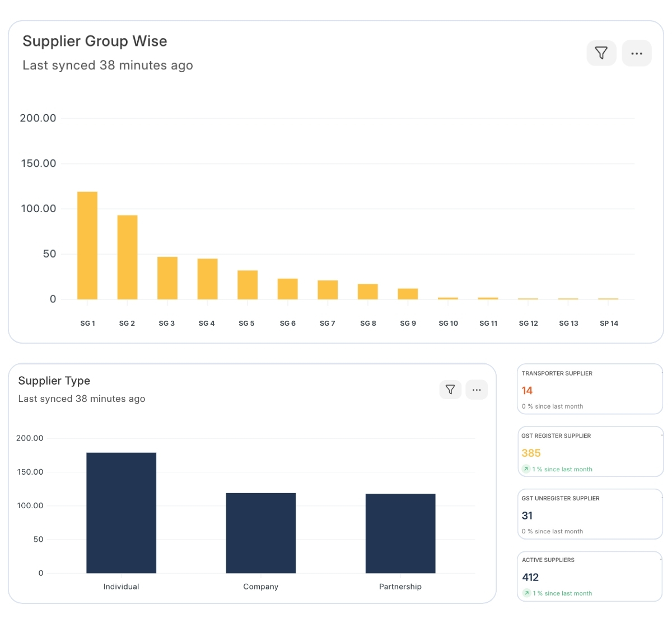Image resolution: width=672 pixels, height=628 pixels.
Task: Click the Individual supplier type bar
Action: point(121,512)
